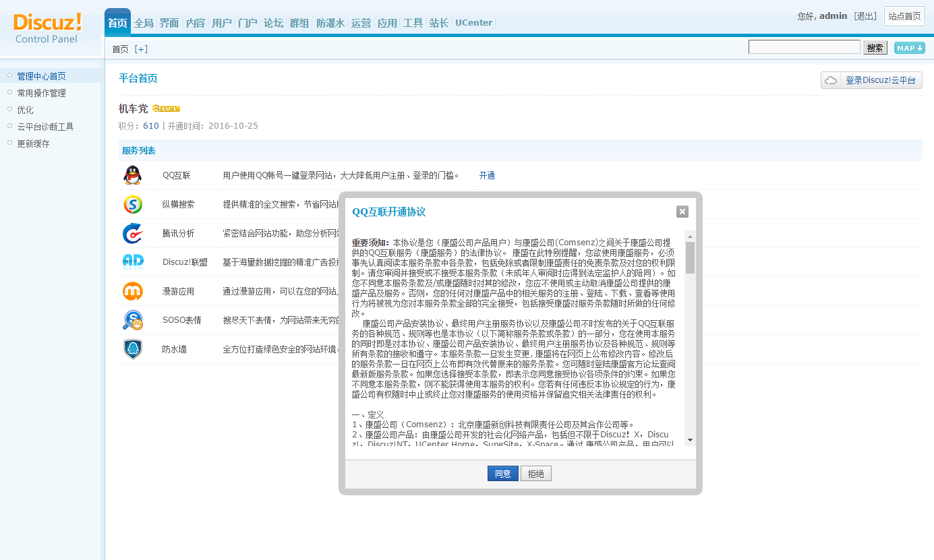This screenshot has height=560, width=934.
Task: Open 常用操作管理 in the sidebar
Action: coord(42,93)
